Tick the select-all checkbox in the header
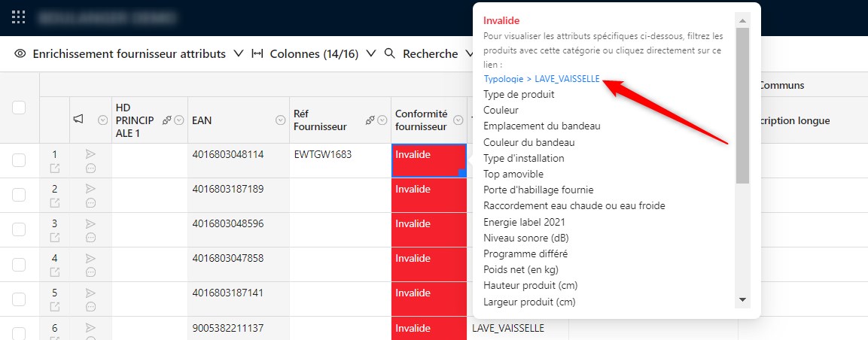The height and width of the screenshot is (340, 868). click(19, 108)
